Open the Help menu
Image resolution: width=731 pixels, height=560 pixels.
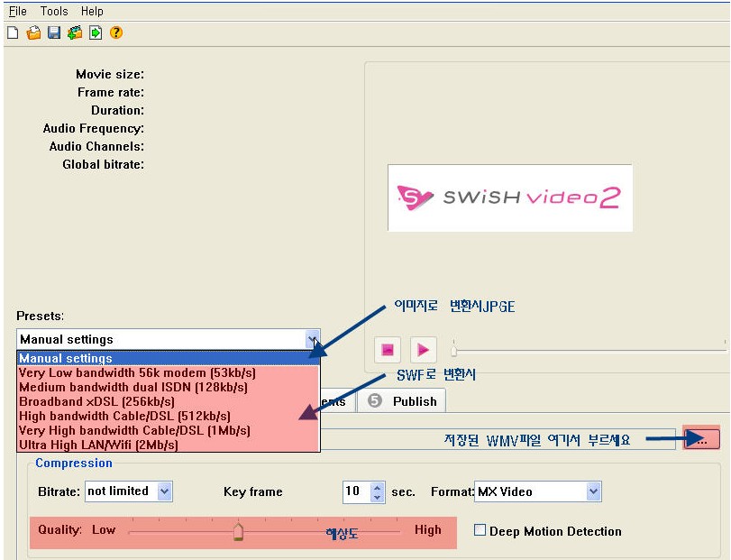[x=92, y=11]
